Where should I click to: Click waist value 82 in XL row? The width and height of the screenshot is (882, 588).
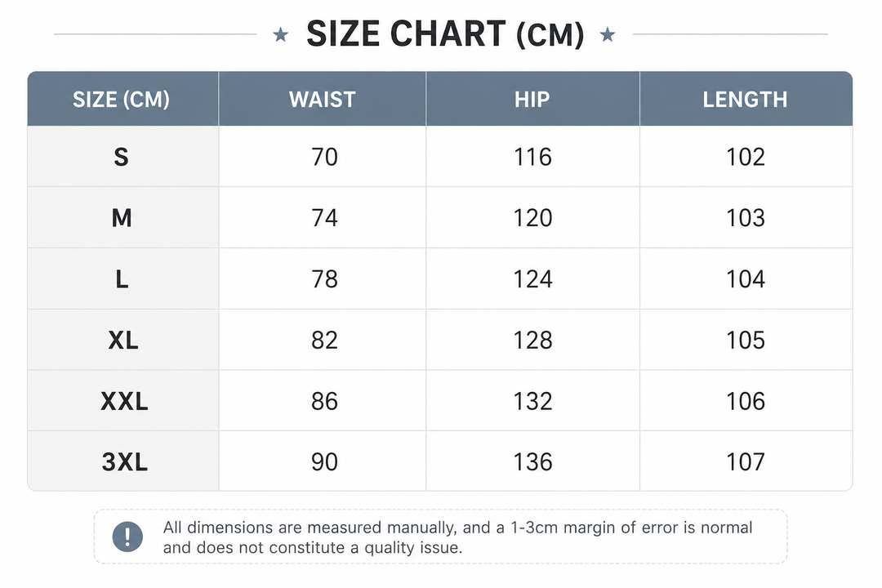click(324, 341)
